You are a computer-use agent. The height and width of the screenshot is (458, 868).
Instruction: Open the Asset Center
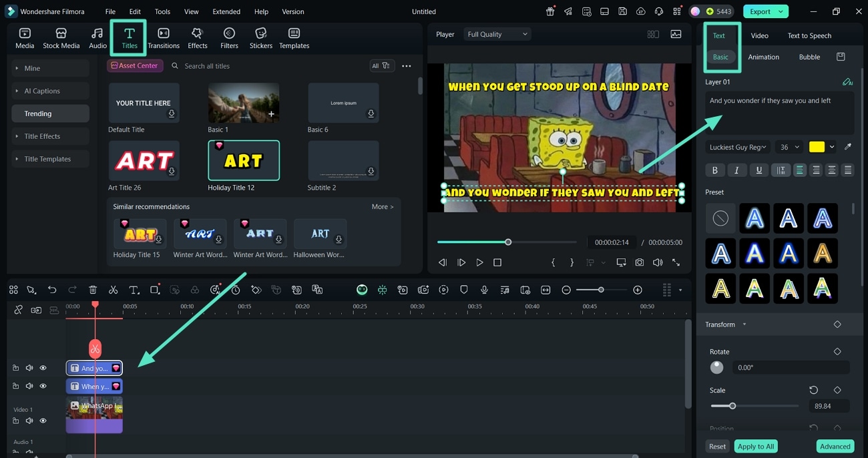coord(135,65)
